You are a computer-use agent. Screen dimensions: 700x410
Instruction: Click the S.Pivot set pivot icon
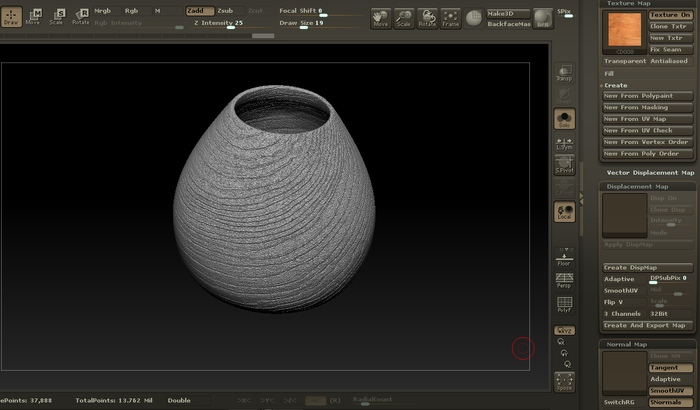564,165
